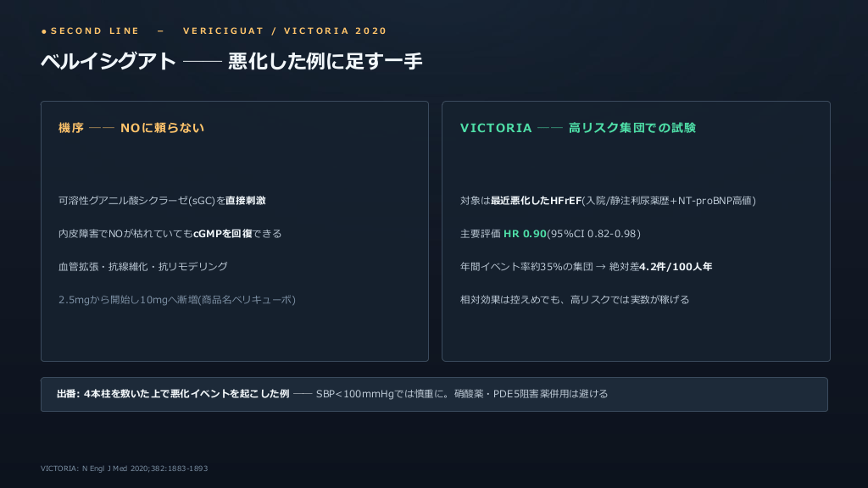Click the 硝酸薬・PDE5阻害薬 warning text
The width and height of the screenshot is (868, 488).
click(x=531, y=394)
